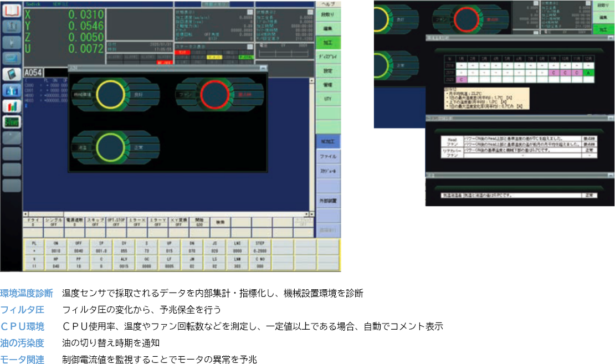Open the 管理 menu button
Screen dimensions: 615x364
(x=328, y=85)
